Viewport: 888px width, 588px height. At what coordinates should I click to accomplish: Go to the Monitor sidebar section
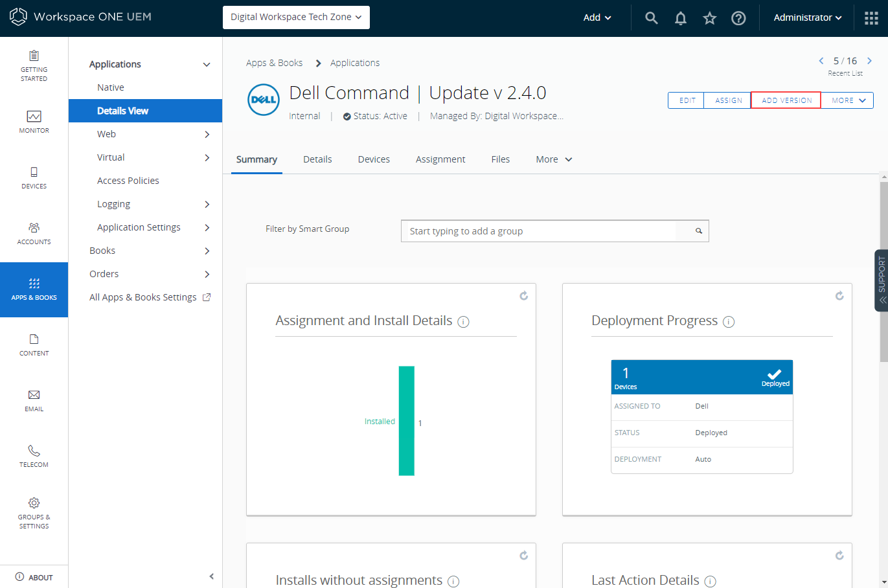pos(34,122)
